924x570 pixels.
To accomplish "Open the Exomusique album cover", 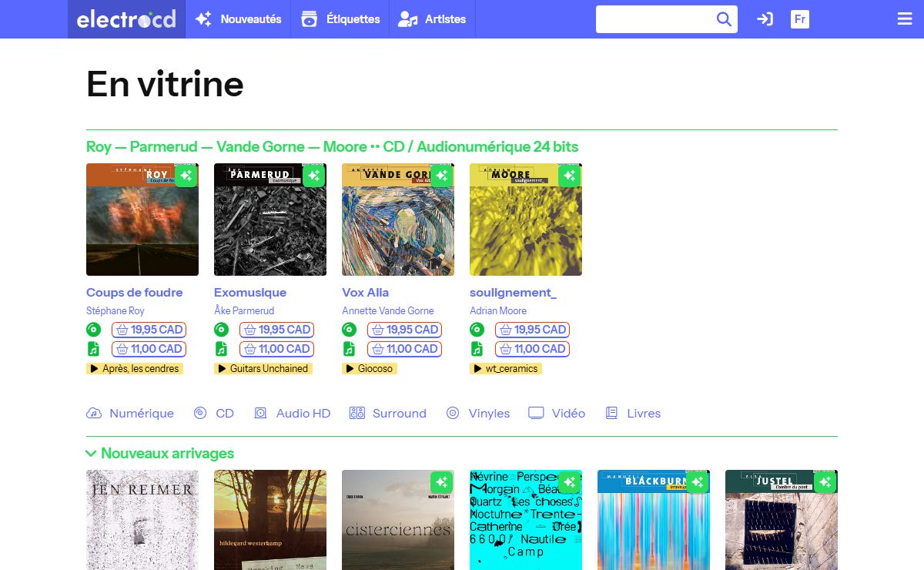I will (270, 220).
